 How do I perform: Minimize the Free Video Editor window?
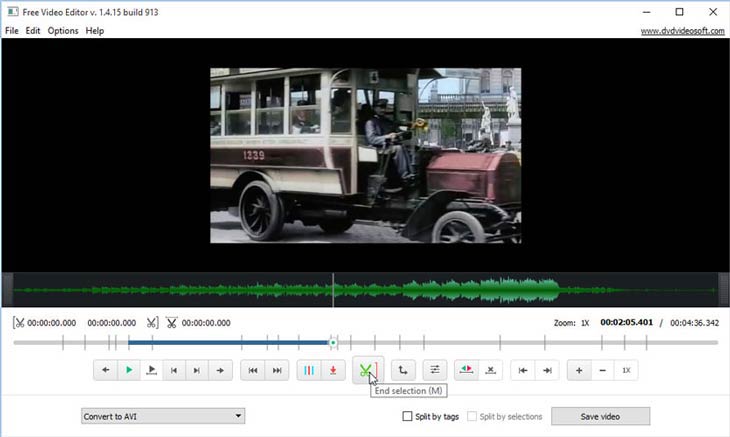(x=646, y=12)
